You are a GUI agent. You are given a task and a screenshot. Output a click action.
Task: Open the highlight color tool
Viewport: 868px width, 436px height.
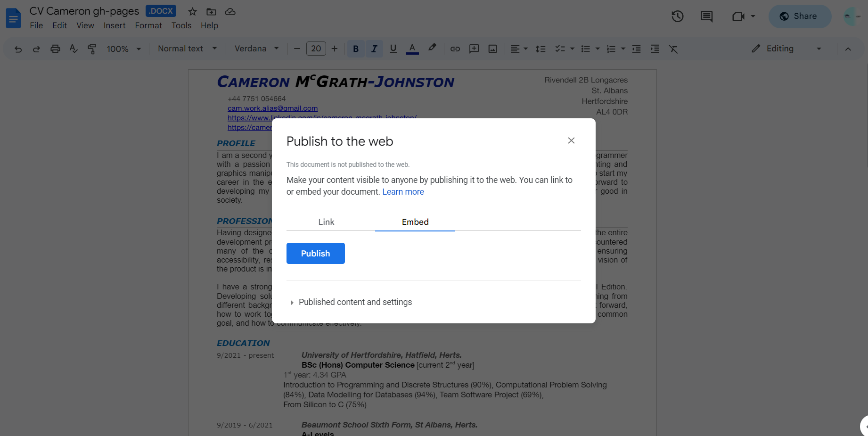pos(432,48)
